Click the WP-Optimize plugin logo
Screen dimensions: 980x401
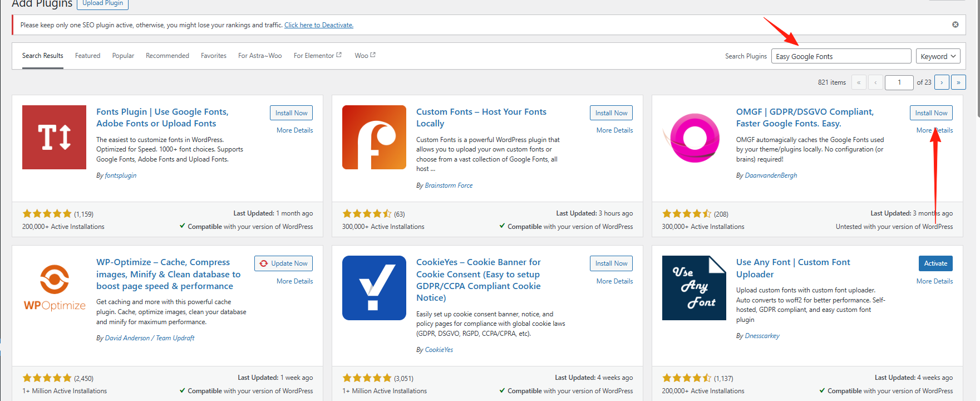pos(54,288)
